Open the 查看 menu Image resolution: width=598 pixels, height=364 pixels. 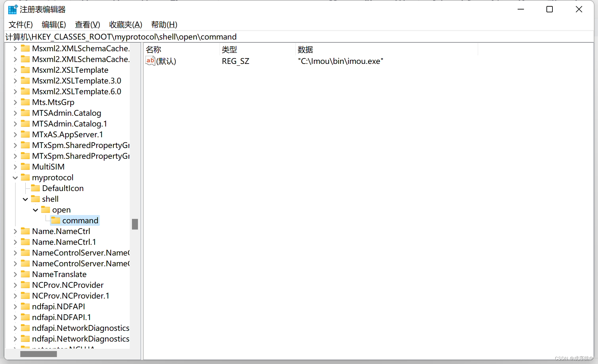click(x=87, y=25)
